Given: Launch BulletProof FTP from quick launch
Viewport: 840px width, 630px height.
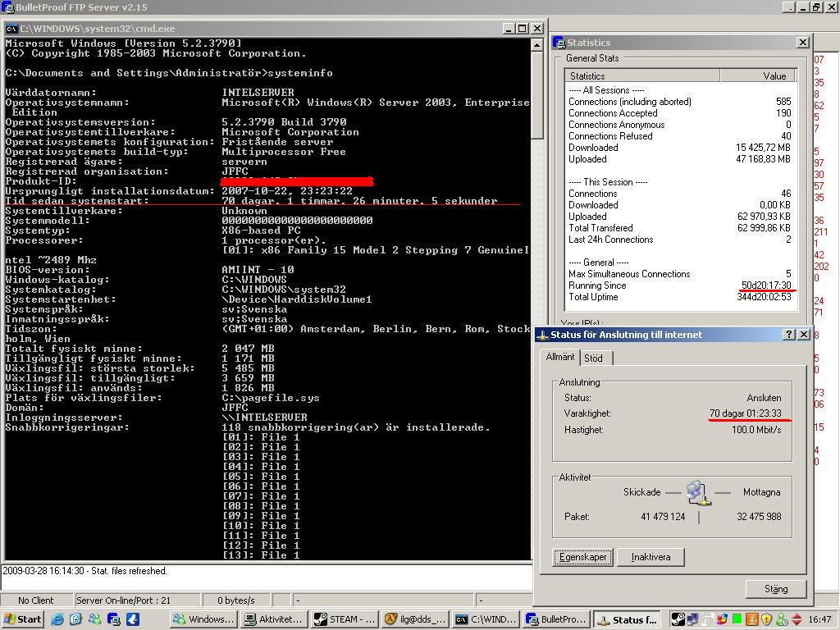Looking at the screenshot, I should [113, 619].
